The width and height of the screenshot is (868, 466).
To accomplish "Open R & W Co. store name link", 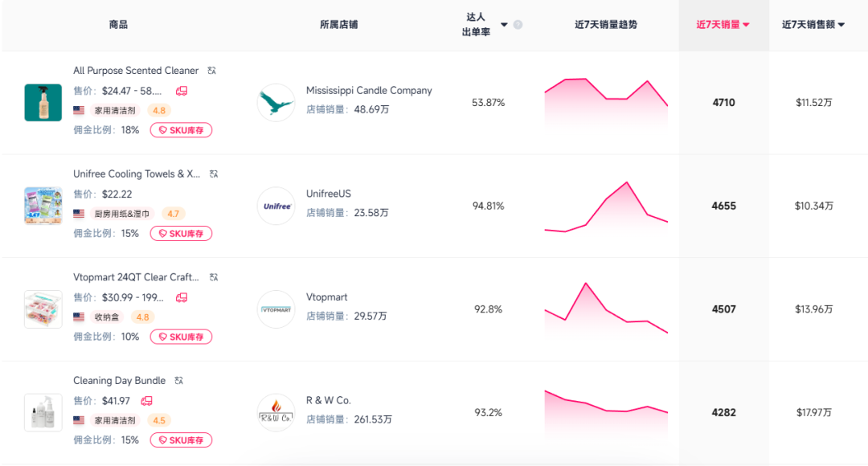I will [x=328, y=400].
